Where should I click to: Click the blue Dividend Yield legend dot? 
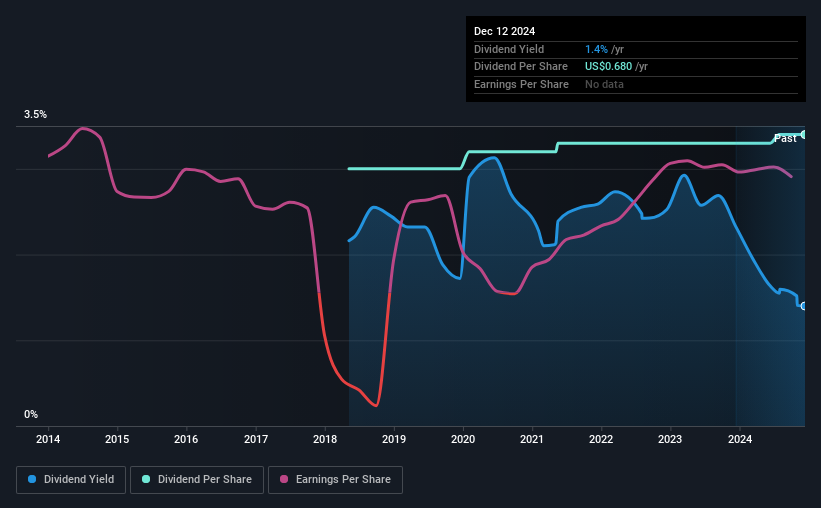tap(32, 479)
